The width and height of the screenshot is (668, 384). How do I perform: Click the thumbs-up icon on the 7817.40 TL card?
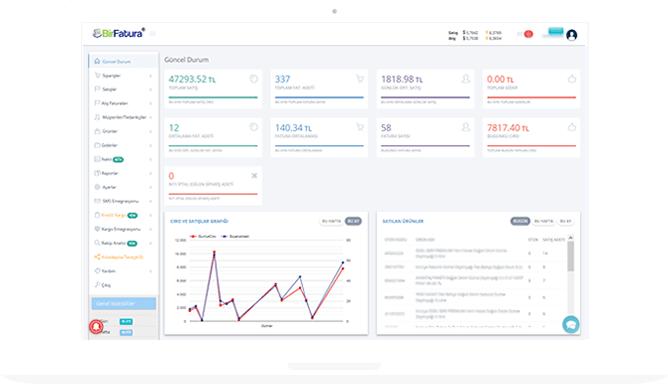[572, 127]
